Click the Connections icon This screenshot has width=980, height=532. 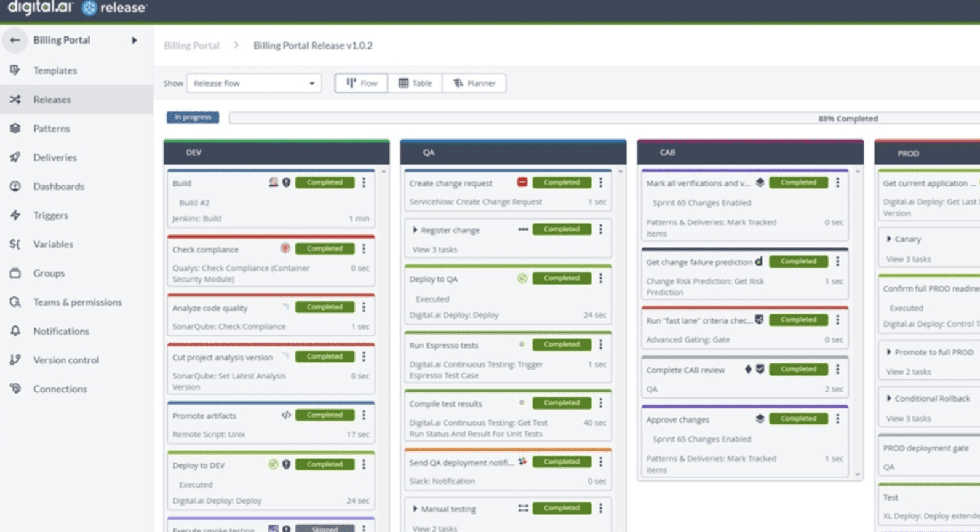coord(15,389)
